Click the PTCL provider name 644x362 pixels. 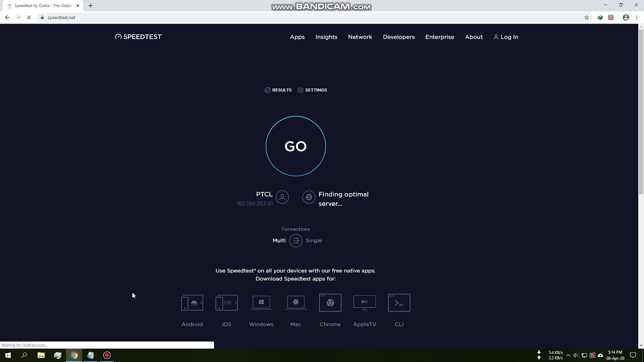(264, 194)
